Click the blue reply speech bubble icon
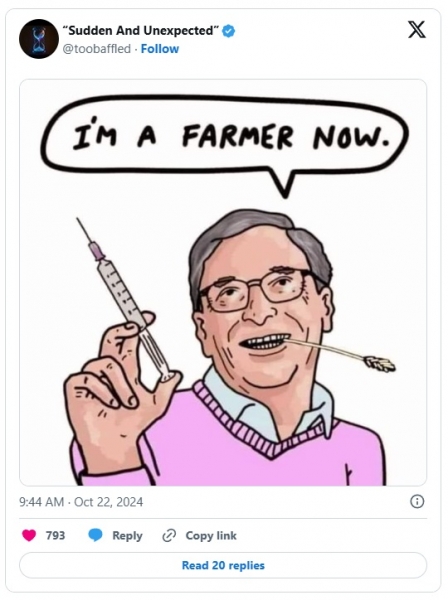Viewport: 448px width, 600px height. [95, 535]
